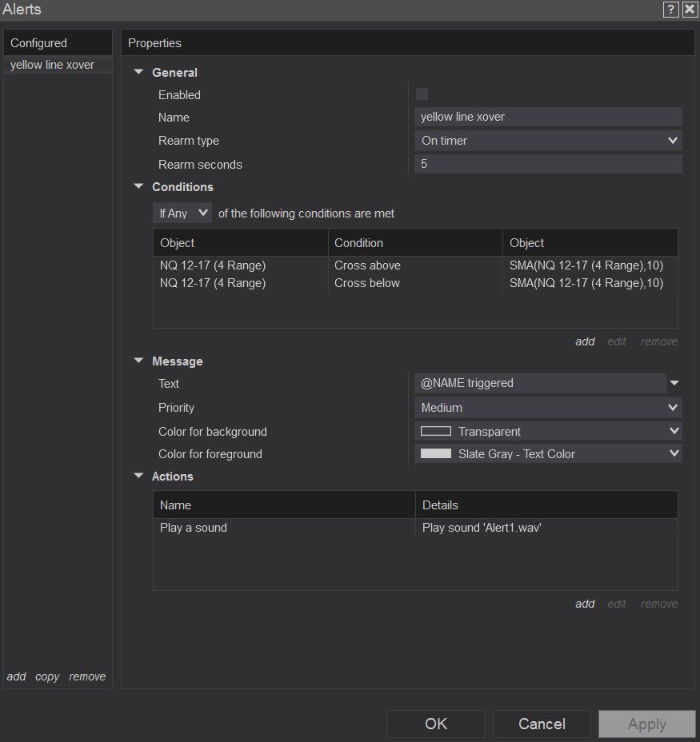Open the If Any conditions dropdown

point(182,213)
